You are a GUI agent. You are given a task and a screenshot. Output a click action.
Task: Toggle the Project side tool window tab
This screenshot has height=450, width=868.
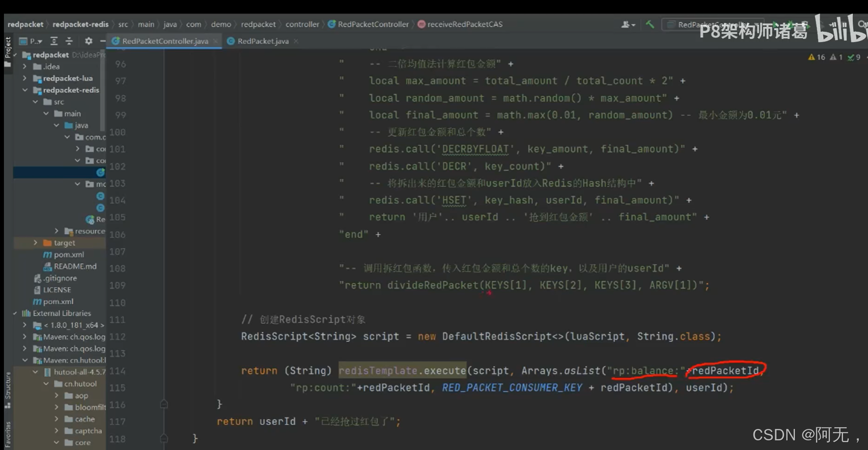tap(7, 52)
